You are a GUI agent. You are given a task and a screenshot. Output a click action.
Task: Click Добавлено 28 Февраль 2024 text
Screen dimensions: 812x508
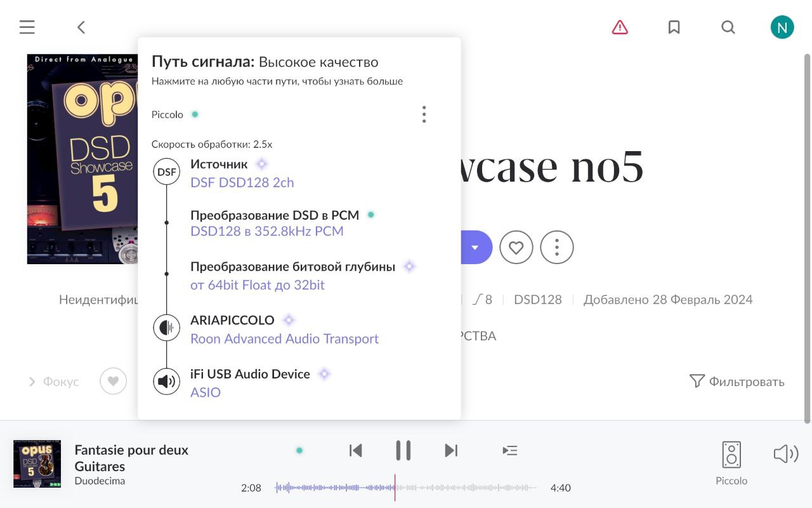click(x=668, y=300)
